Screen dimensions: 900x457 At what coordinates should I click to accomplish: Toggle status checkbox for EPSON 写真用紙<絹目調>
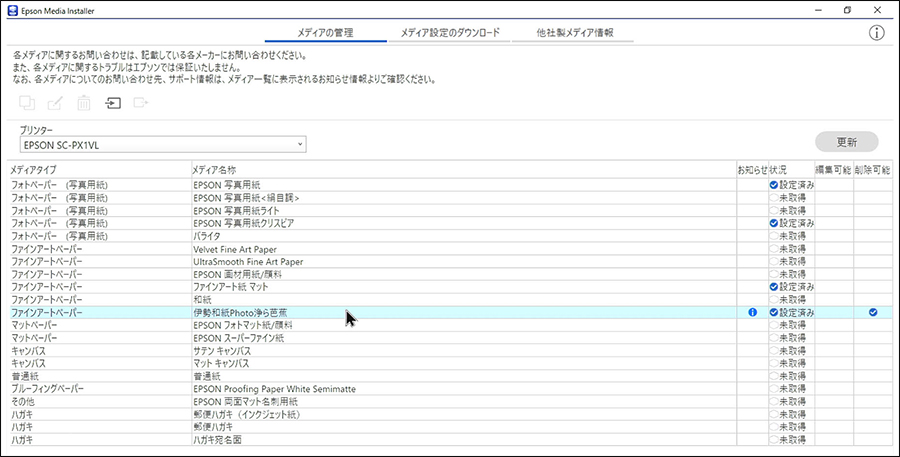pyautogui.click(x=774, y=197)
